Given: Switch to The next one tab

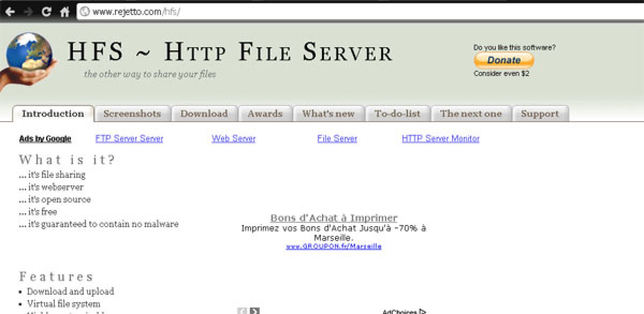Looking at the screenshot, I should [x=471, y=114].
